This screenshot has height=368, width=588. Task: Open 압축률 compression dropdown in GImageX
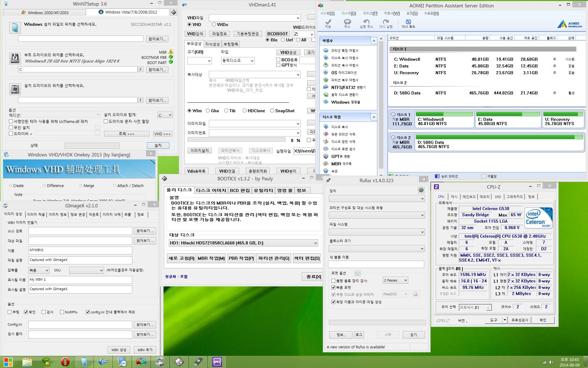click(39, 270)
